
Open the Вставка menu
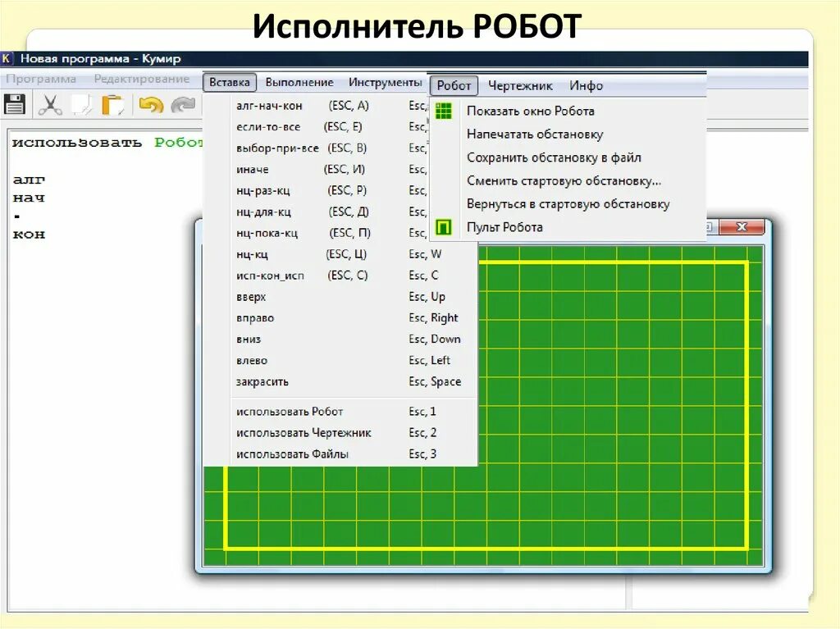230,82
